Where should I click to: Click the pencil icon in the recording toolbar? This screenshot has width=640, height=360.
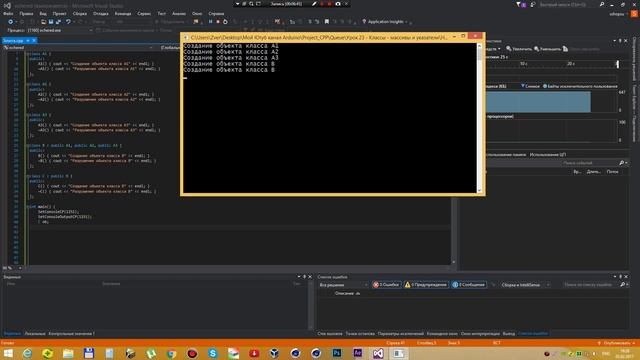pyautogui.click(x=314, y=4)
